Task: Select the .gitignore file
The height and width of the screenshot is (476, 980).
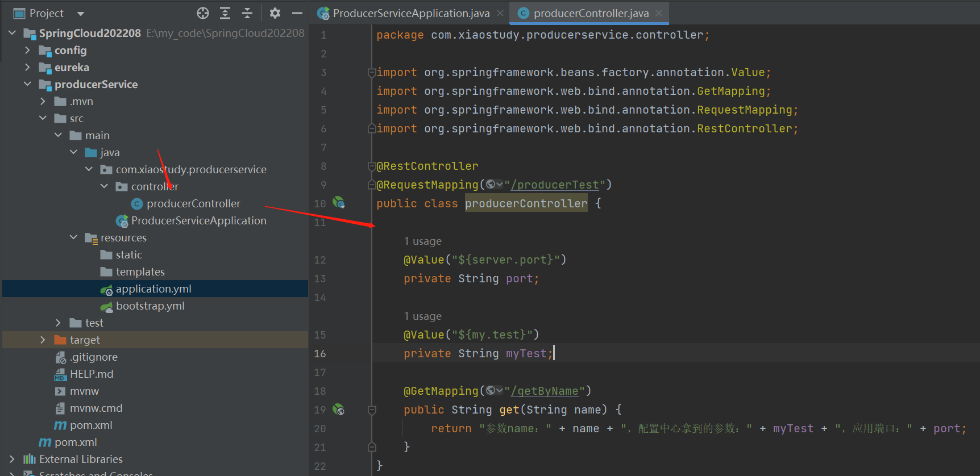Action: tap(94, 357)
